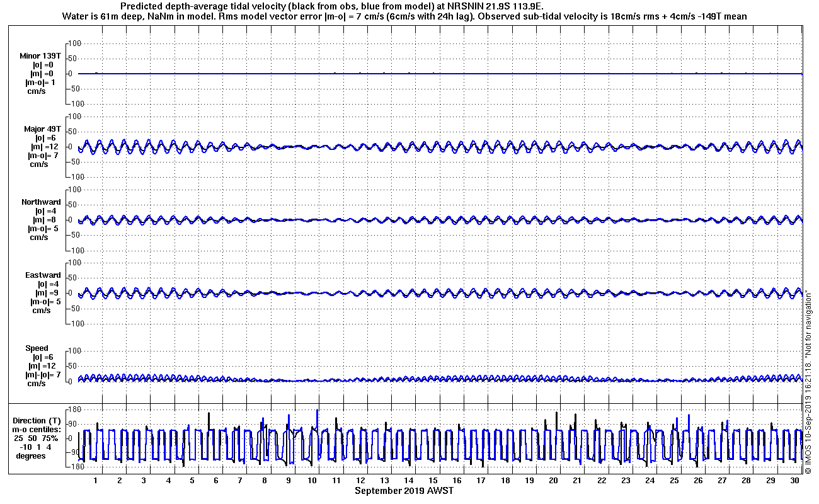The image size is (819, 504).
Task: Click day 18 on the date axis
Action: click(505, 480)
